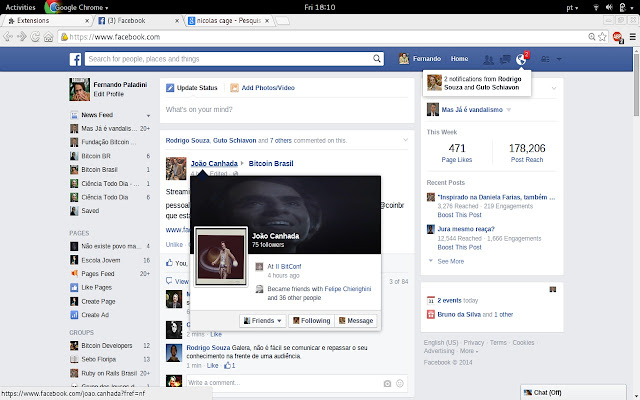Click the birthday gift icon beside Bruno da Silva

tap(431, 314)
